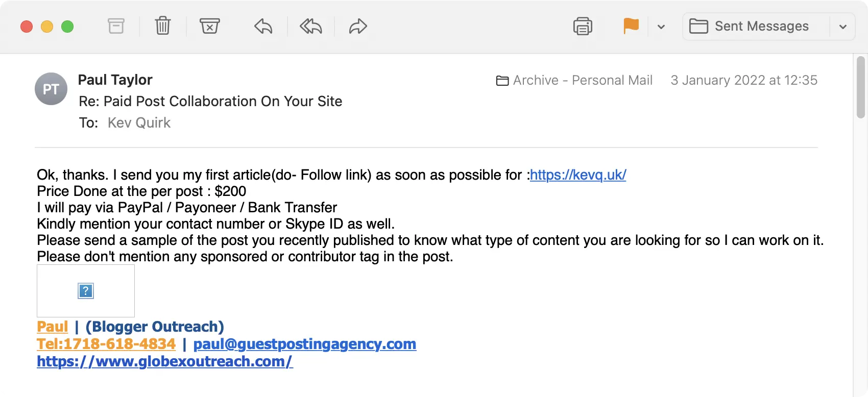This screenshot has width=868, height=397.
Task: Delete the email using the trash icon
Action: pyautogui.click(x=162, y=26)
